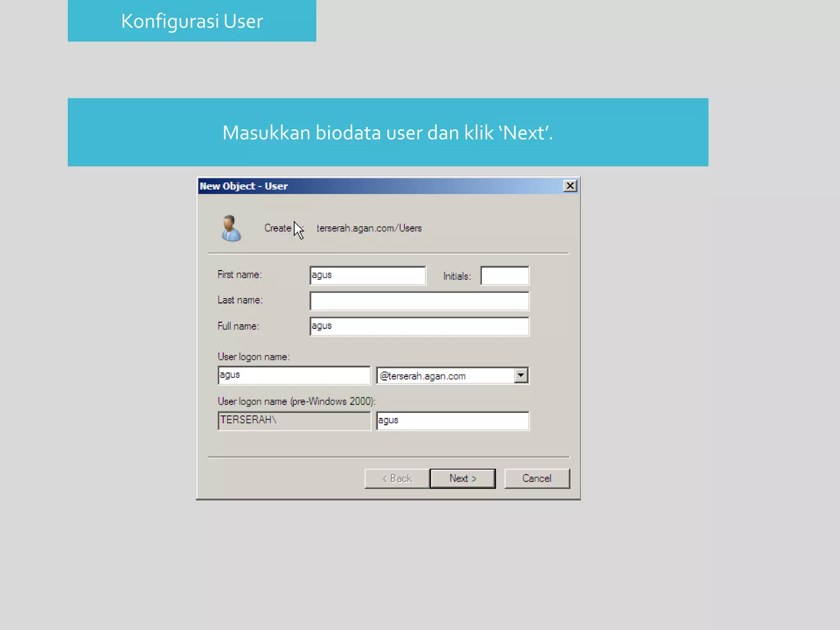Open the @terserah.agan.com domain dropdown

(520, 375)
